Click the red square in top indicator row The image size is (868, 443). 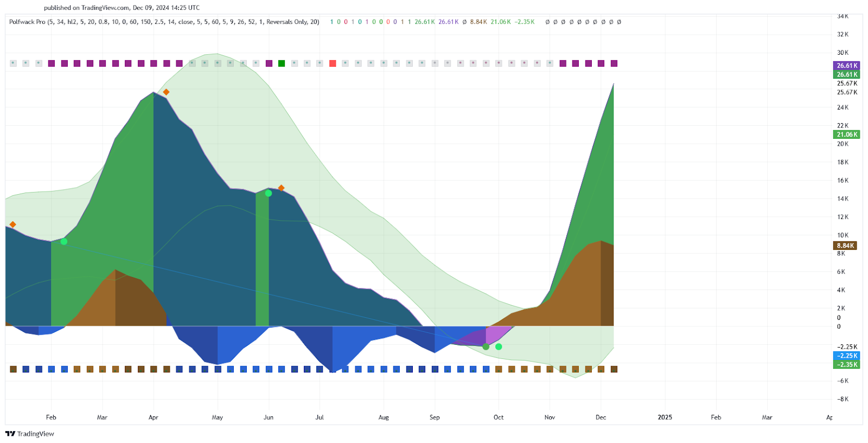pos(333,63)
